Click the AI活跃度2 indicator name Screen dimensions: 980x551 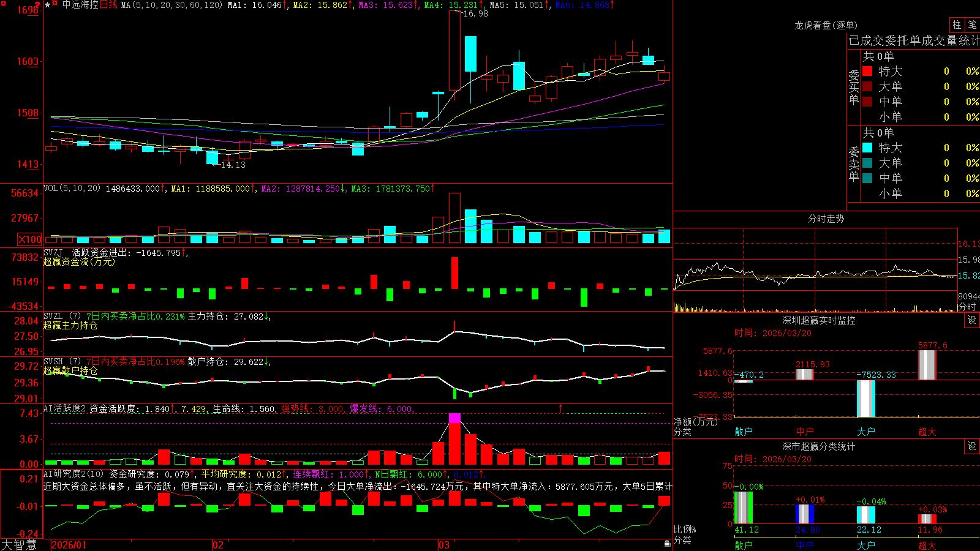[x=64, y=409]
